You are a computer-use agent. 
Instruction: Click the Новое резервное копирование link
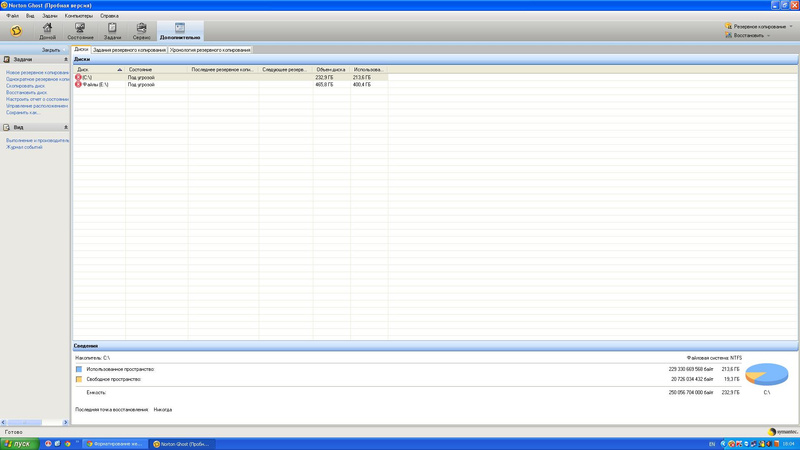[38, 73]
